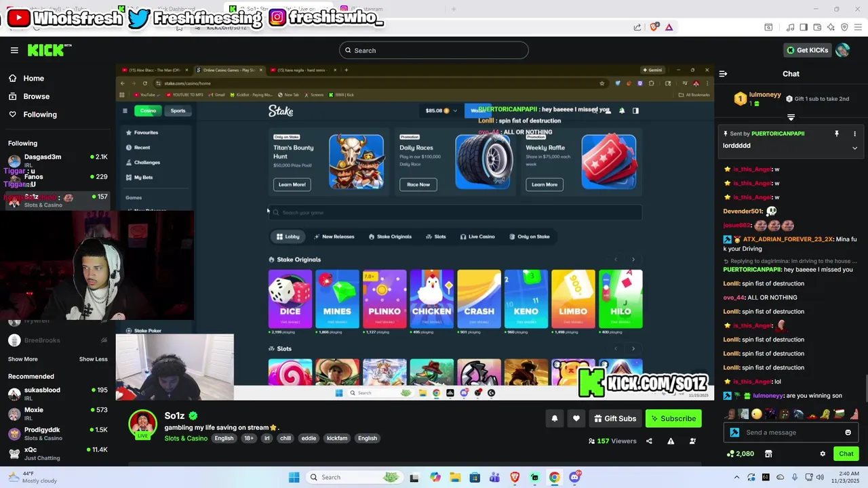This screenshot has width=868, height=488.
Task: Open xQc recommended channel
Action: [x=58, y=453]
